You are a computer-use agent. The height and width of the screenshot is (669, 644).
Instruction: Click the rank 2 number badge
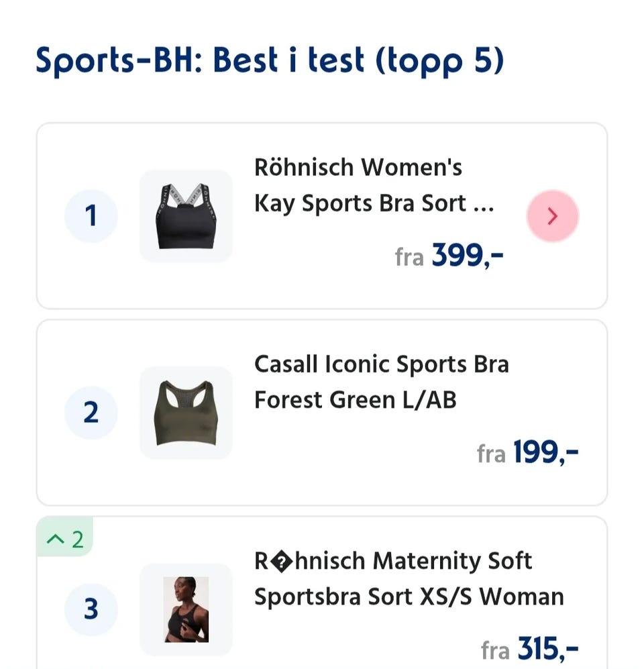pos(91,413)
